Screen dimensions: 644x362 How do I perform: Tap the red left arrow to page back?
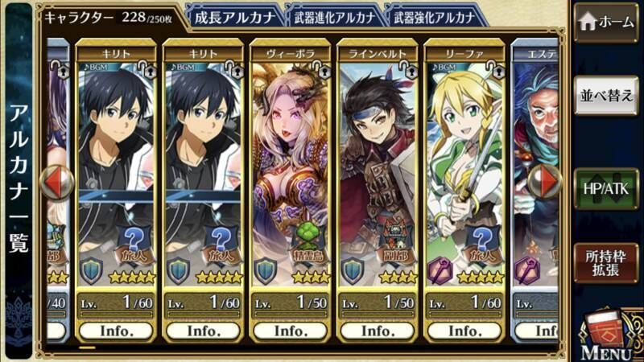coord(56,183)
